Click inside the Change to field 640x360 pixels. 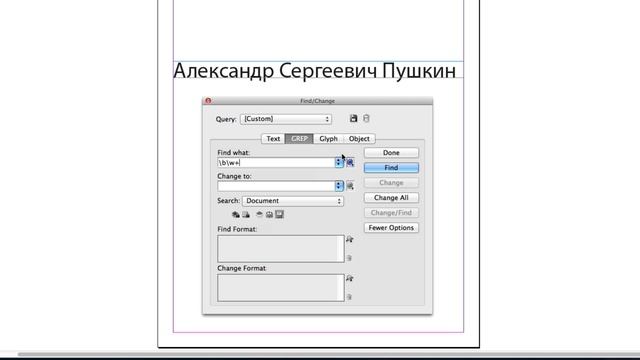[x=276, y=186]
